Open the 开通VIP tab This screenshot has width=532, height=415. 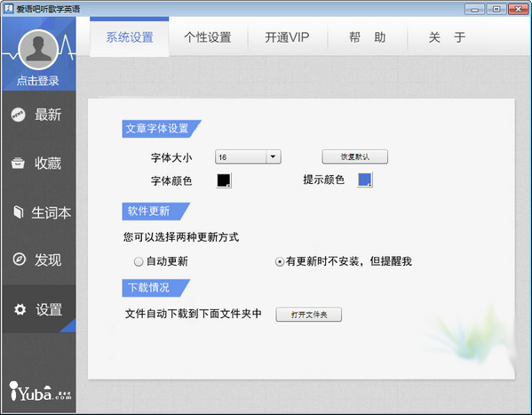pos(287,37)
